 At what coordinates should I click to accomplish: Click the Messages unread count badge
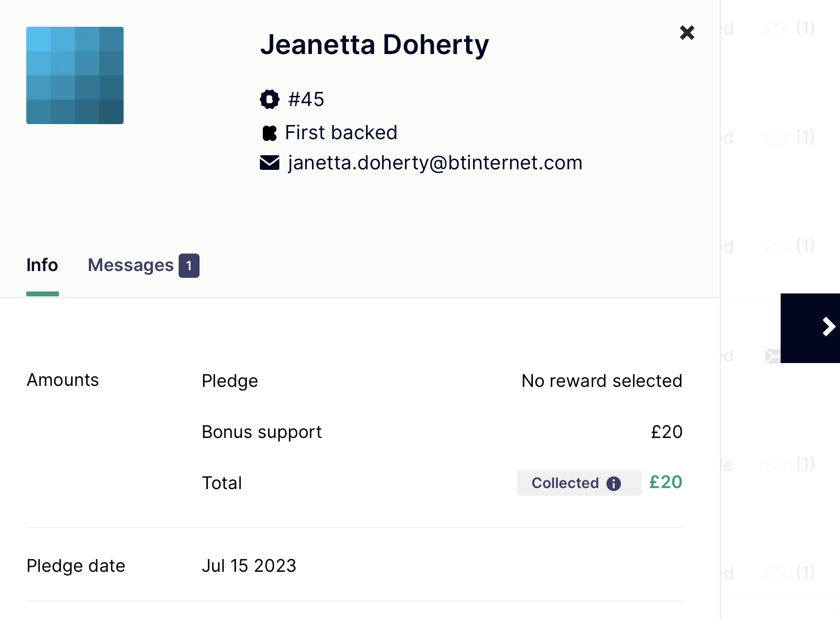tap(189, 266)
